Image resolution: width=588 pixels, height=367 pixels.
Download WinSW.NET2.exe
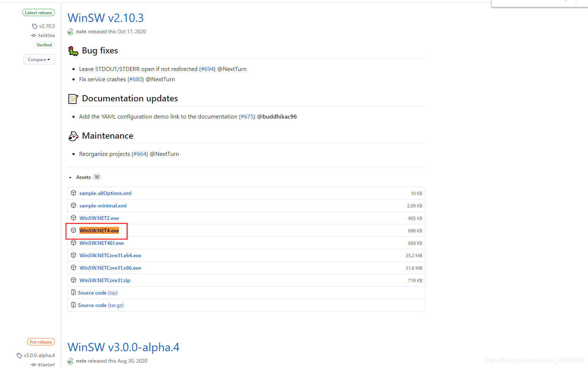pyautogui.click(x=99, y=218)
